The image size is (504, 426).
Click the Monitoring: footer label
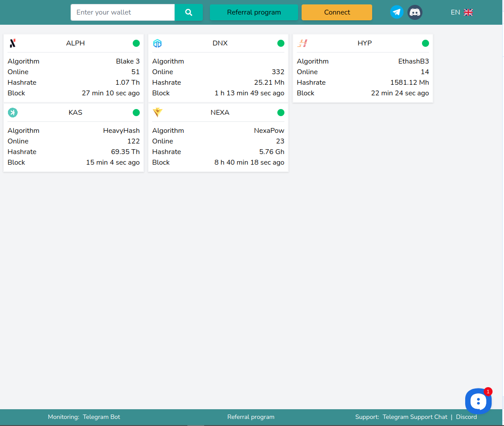[x=63, y=417]
